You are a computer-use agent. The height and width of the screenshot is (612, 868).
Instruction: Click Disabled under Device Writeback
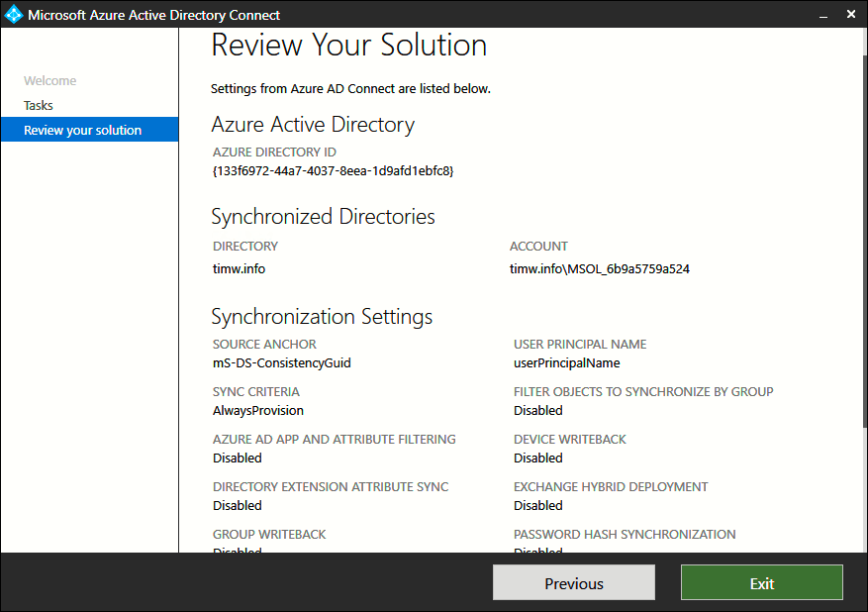click(537, 458)
